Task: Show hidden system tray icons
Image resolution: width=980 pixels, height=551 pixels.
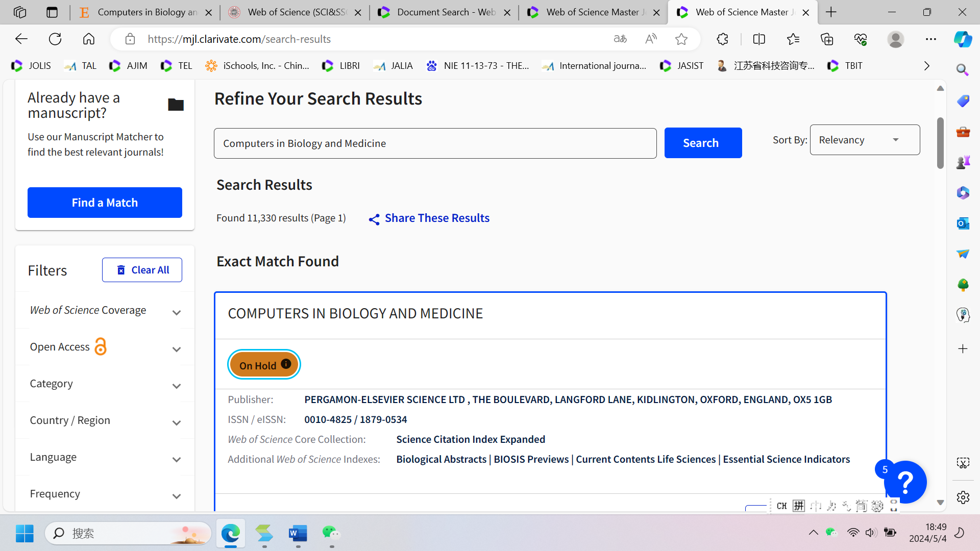Action: point(813,533)
